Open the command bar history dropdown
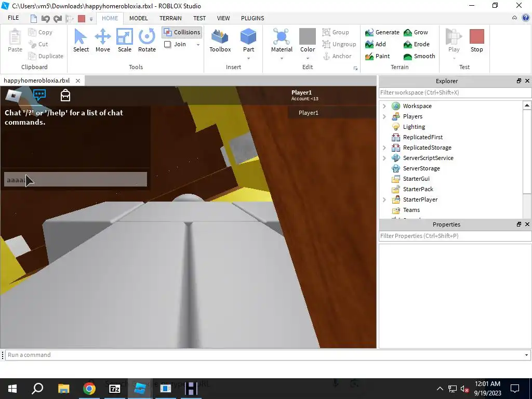Image resolution: width=532 pixels, height=399 pixels. (x=526, y=355)
